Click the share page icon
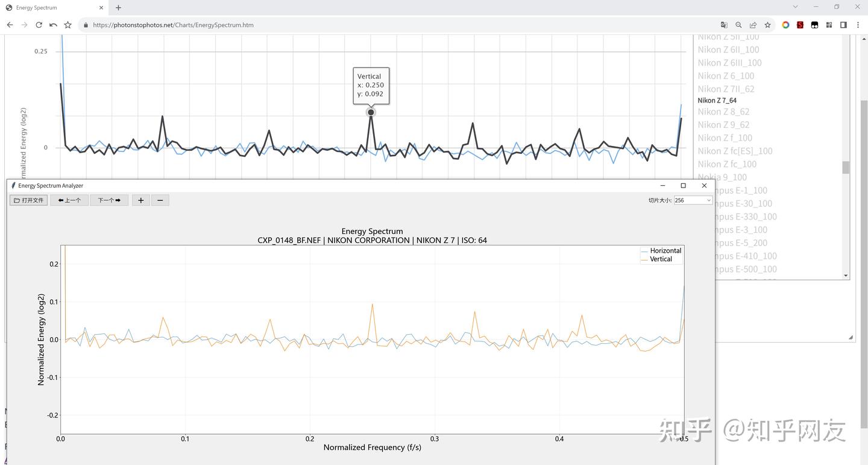868x465 pixels. tap(753, 25)
